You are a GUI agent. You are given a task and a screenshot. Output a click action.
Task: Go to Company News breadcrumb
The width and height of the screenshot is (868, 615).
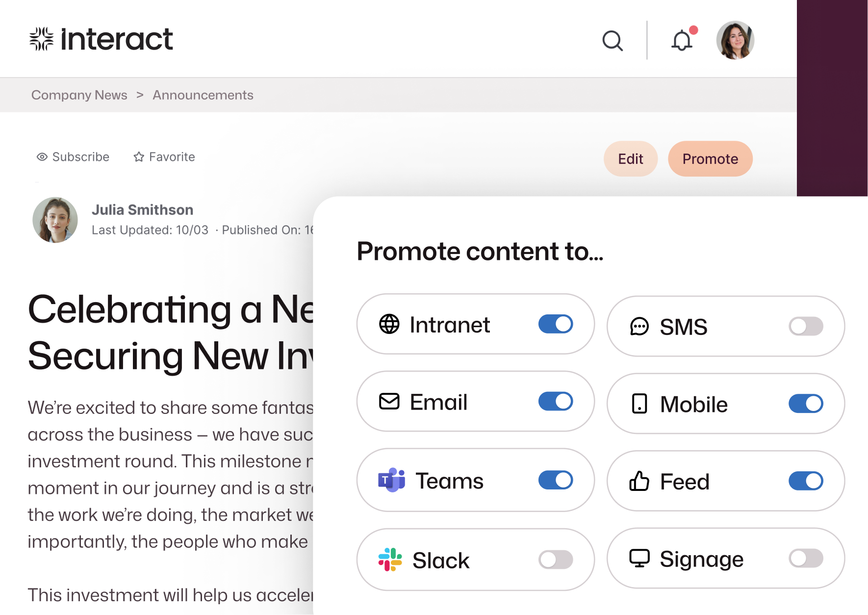point(79,95)
